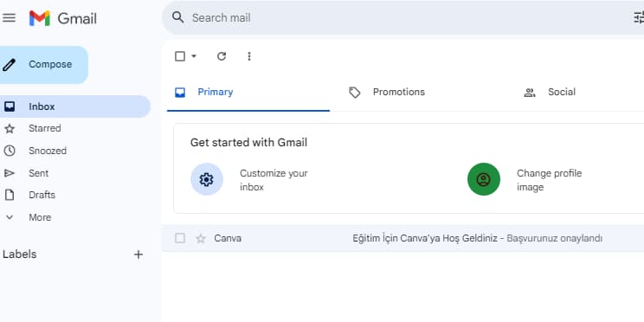The image size is (644, 322).
Task: Click the Get started with Gmail heading
Action: [248, 143]
